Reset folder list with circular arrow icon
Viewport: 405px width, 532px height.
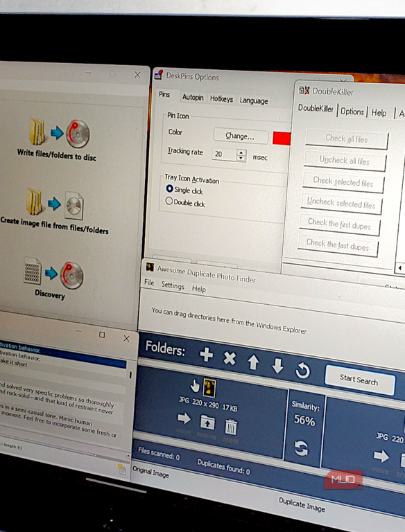point(302,370)
